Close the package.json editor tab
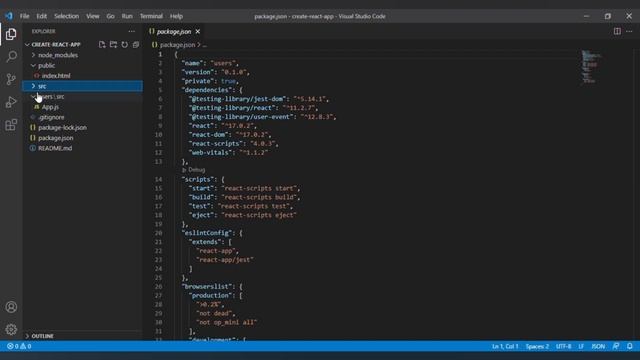The height and width of the screenshot is (360, 640). (x=198, y=31)
